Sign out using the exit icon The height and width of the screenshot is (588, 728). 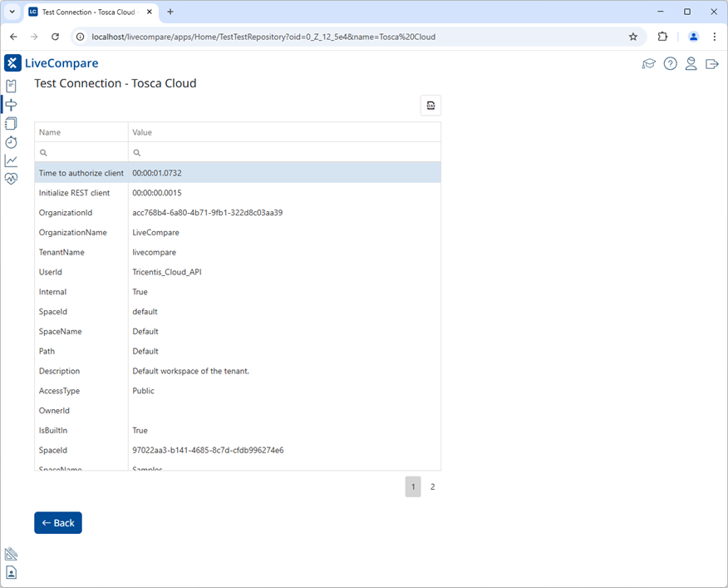712,63
